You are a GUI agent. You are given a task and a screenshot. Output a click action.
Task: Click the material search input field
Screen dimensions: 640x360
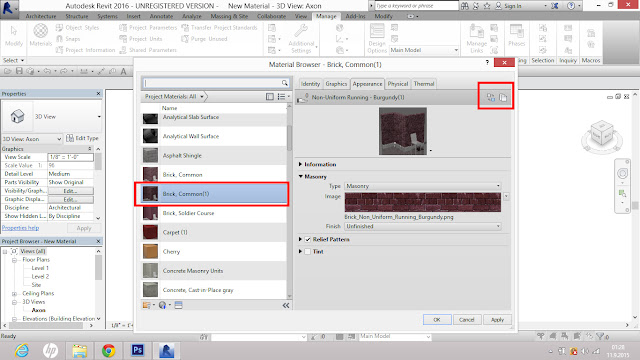pos(216,83)
